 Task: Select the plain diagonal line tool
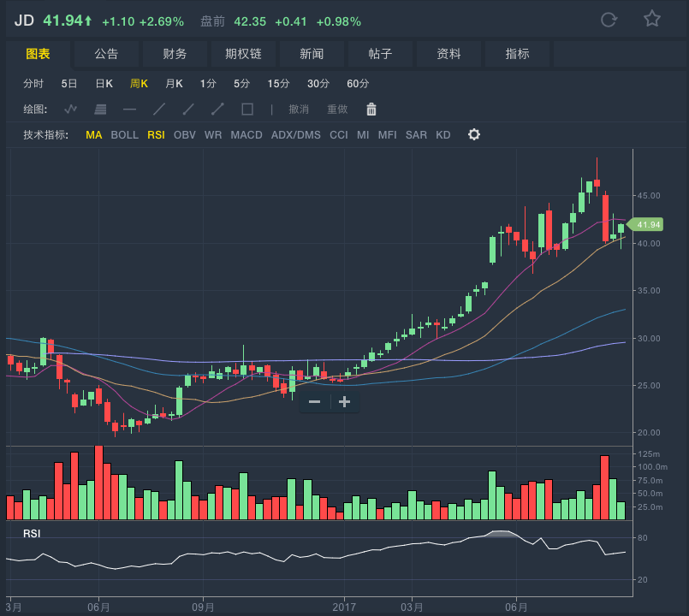159,109
